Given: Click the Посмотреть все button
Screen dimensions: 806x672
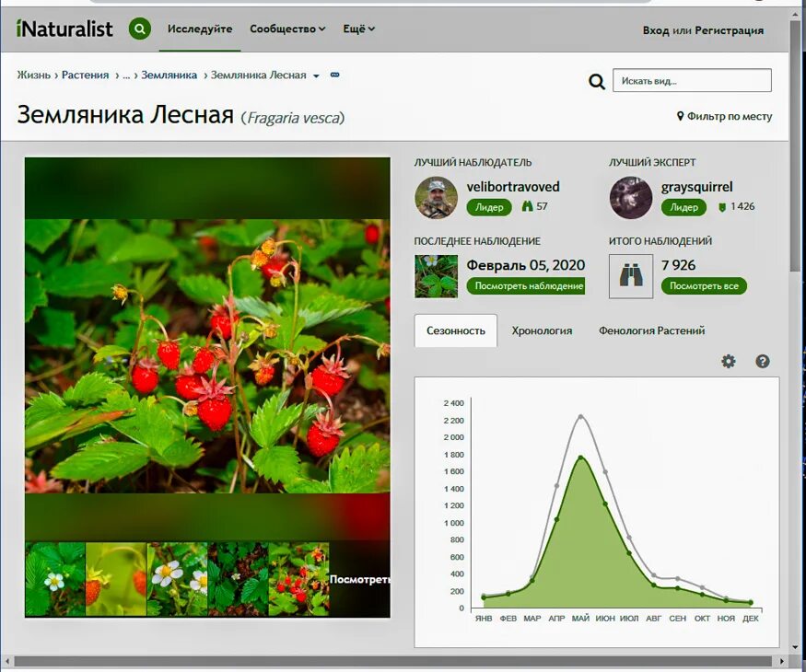Looking at the screenshot, I should tap(706, 286).
